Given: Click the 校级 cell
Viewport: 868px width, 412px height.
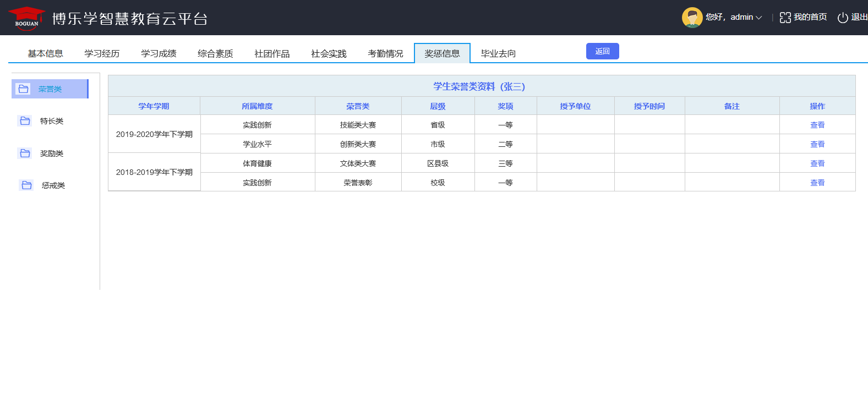Looking at the screenshot, I should pyautogui.click(x=438, y=183).
